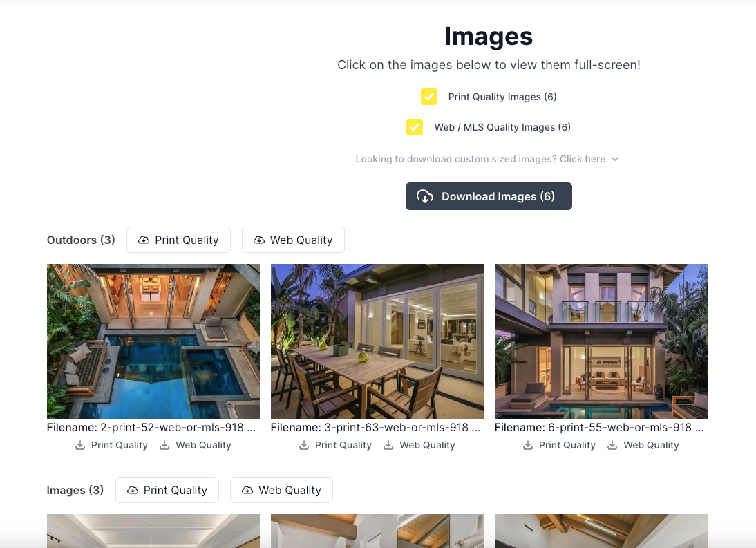Screen dimensions: 756x548
Task: Uncheck Print Quality Images checkbox
Action: pos(429,96)
